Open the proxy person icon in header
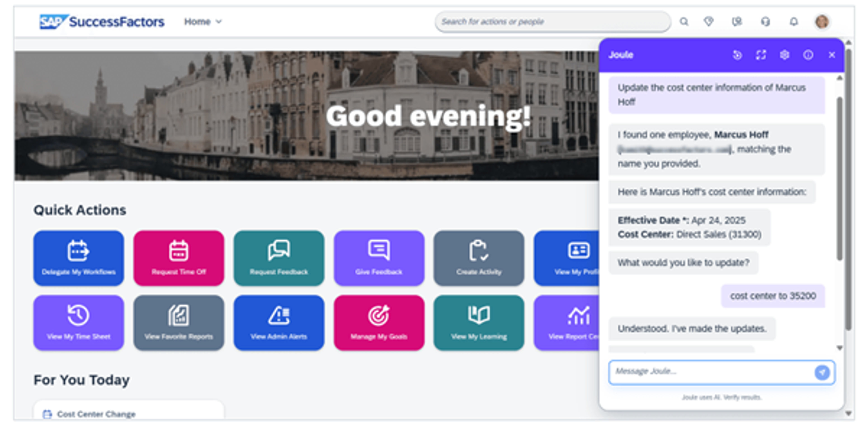Screen dimensions: 868x426 pyautogui.click(x=737, y=22)
